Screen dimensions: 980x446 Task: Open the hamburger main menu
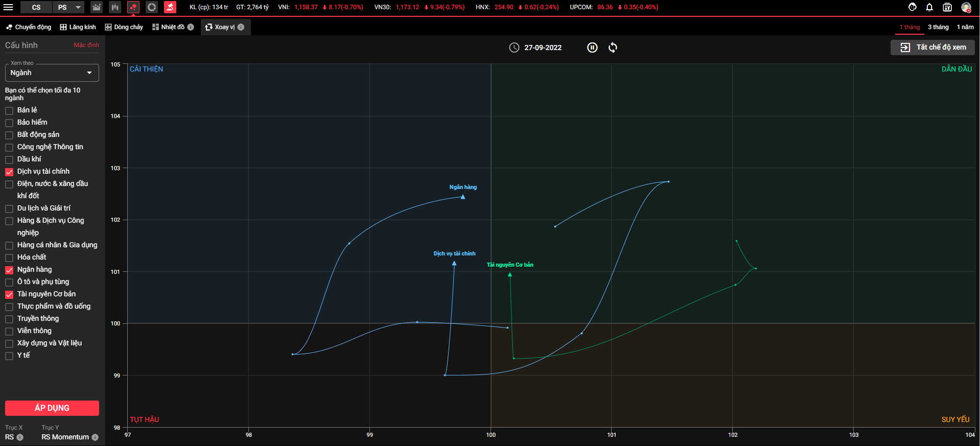tap(8, 7)
